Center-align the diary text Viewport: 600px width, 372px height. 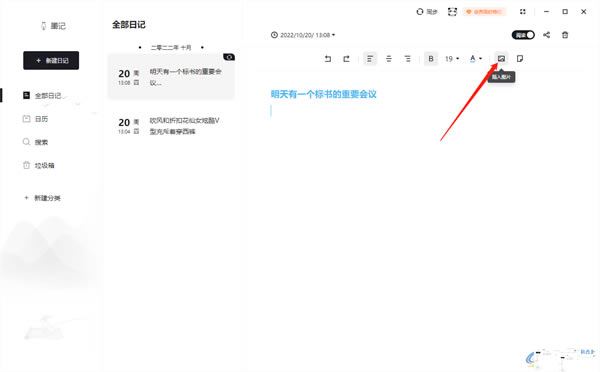coord(388,59)
